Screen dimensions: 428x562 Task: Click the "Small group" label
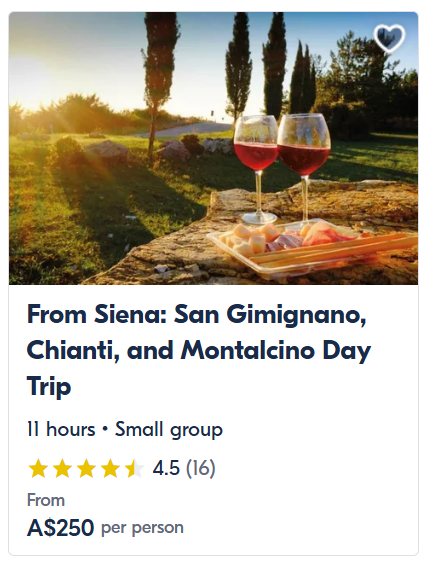point(168,430)
